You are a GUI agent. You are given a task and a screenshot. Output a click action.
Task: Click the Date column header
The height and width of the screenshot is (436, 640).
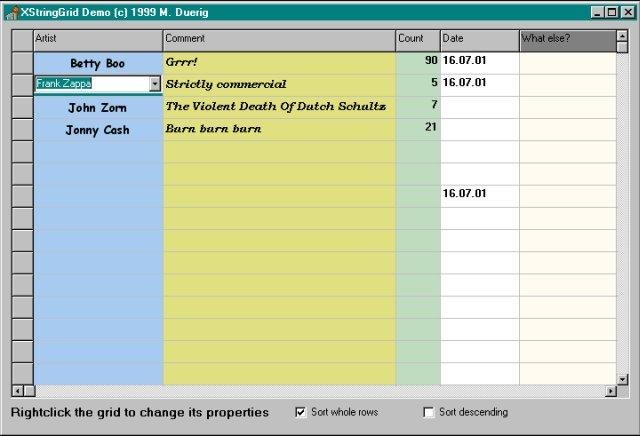[480, 40]
